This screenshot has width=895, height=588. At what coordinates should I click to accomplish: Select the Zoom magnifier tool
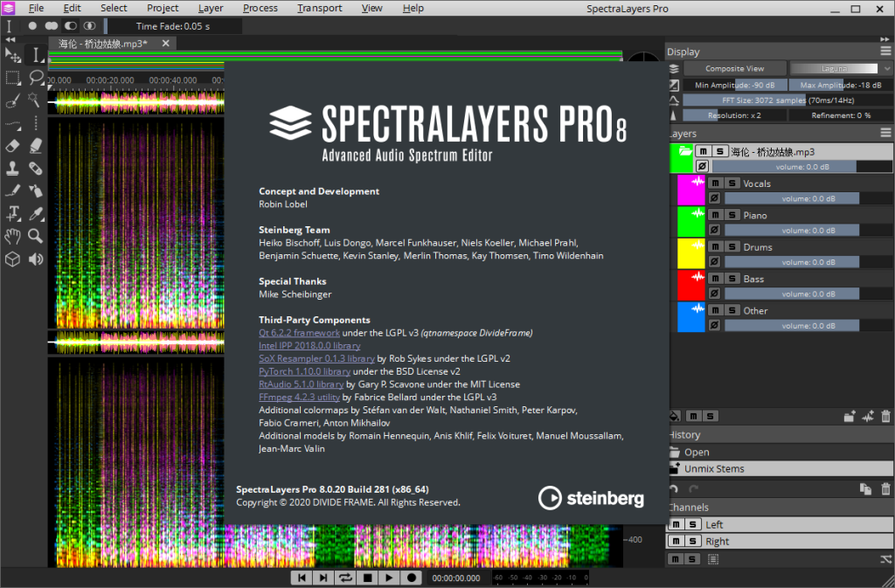35,236
